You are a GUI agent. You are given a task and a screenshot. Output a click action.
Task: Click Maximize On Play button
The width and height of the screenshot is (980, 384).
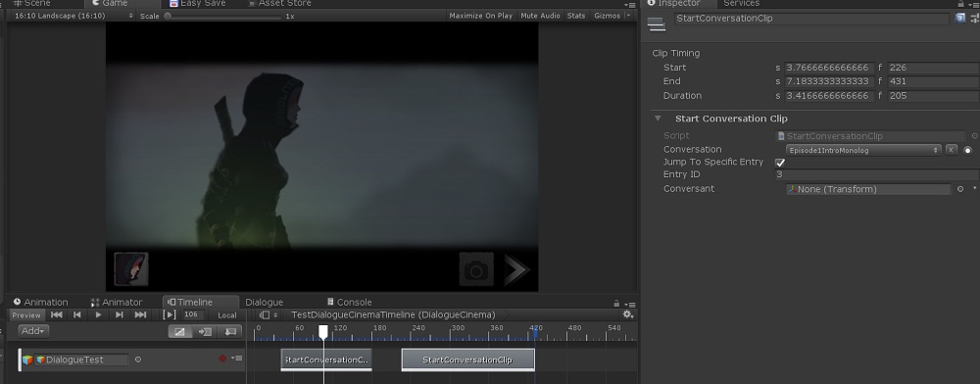tap(481, 16)
